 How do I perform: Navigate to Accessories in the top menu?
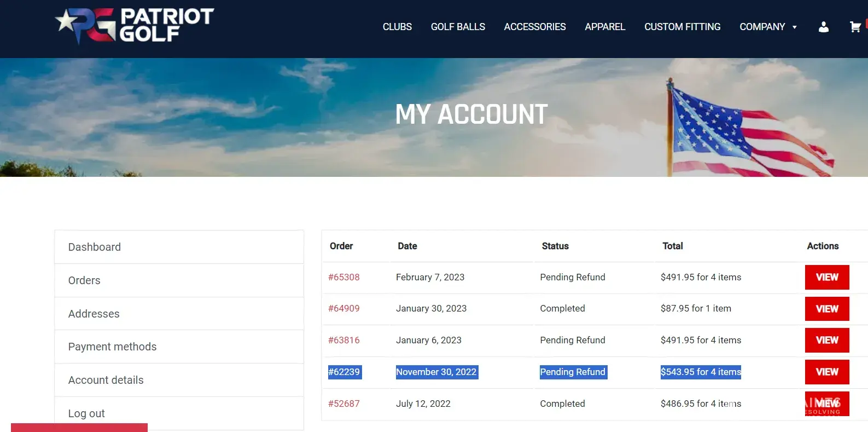coord(534,27)
